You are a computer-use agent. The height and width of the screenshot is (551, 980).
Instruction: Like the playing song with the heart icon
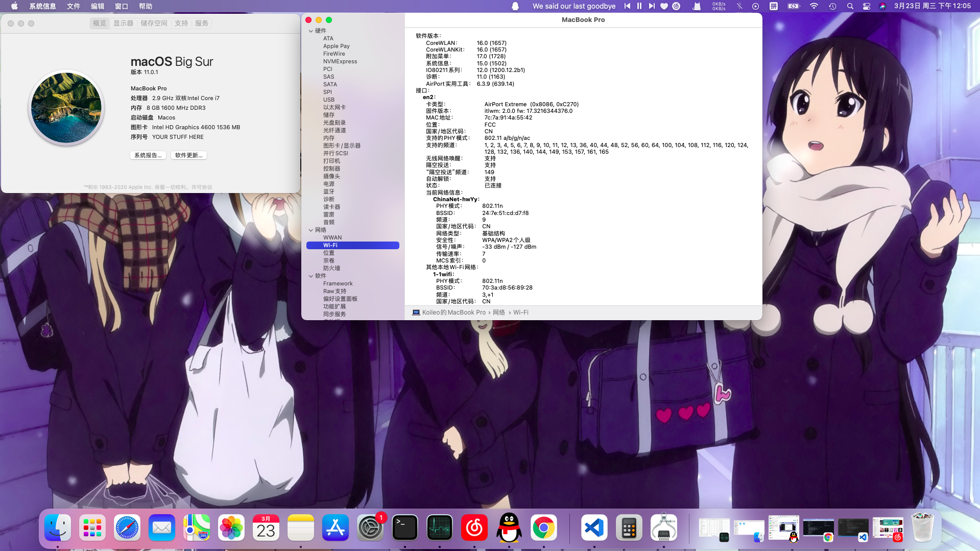(x=663, y=6)
